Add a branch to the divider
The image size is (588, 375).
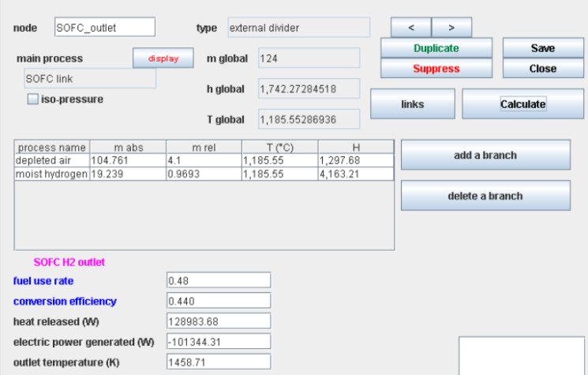point(485,155)
